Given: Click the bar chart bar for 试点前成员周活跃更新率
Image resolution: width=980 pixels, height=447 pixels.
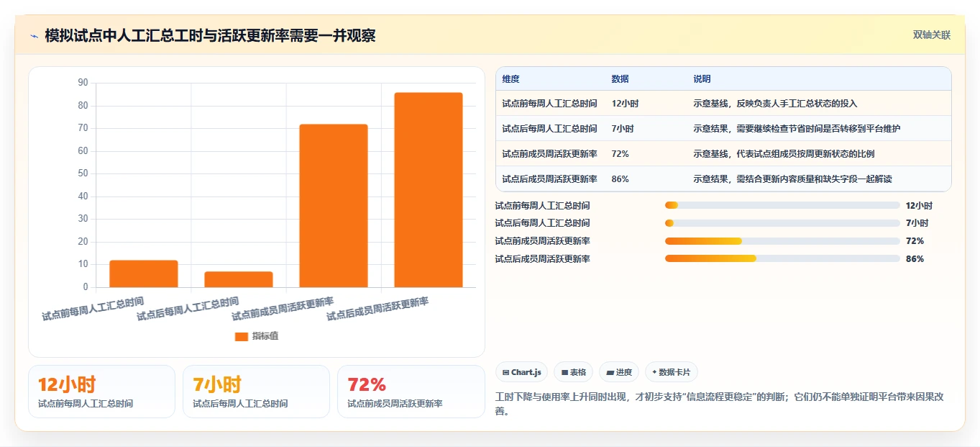Looking at the screenshot, I should tap(334, 206).
